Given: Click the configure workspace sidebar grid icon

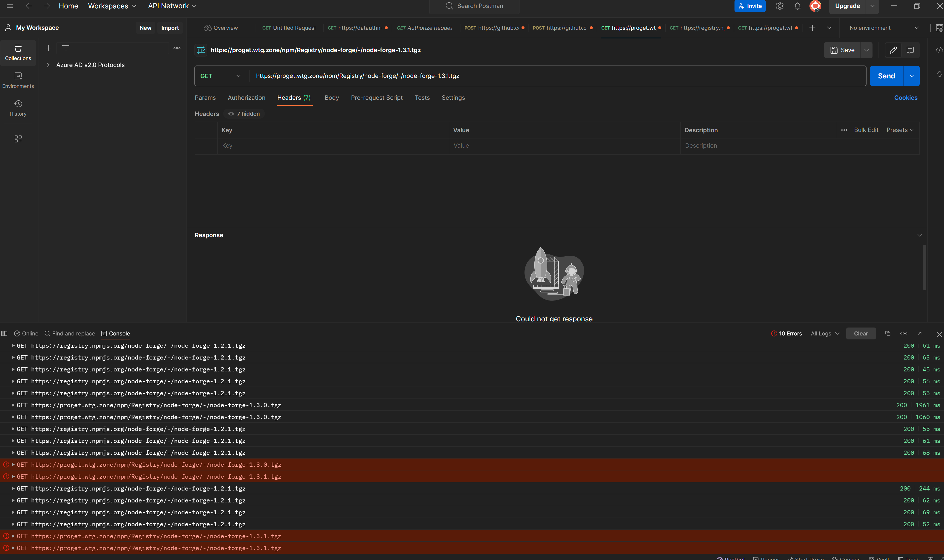Looking at the screenshot, I should (18, 139).
